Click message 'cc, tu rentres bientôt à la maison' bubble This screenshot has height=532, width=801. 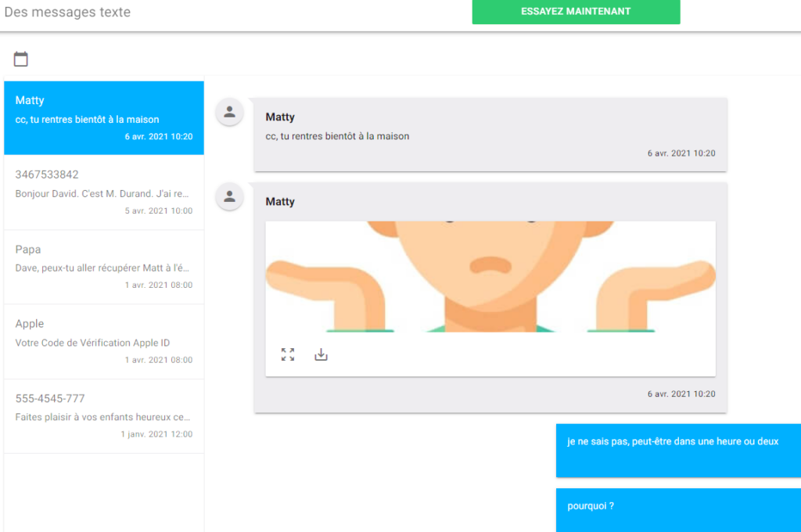tap(490, 135)
